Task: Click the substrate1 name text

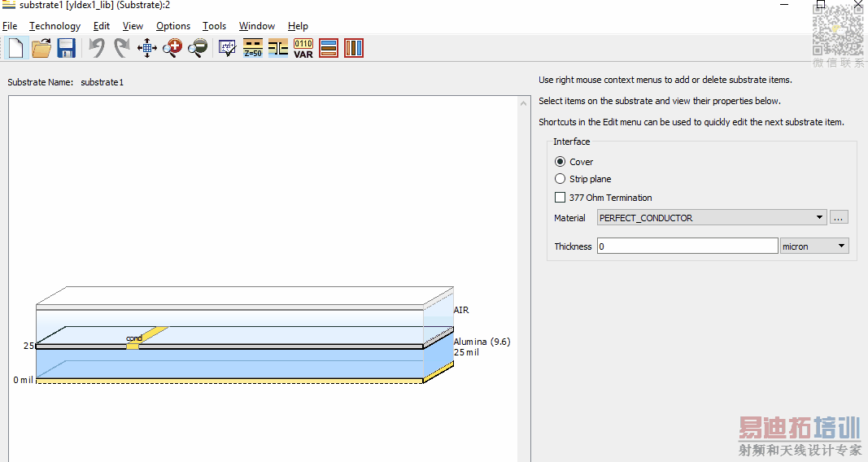Action: click(x=103, y=82)
